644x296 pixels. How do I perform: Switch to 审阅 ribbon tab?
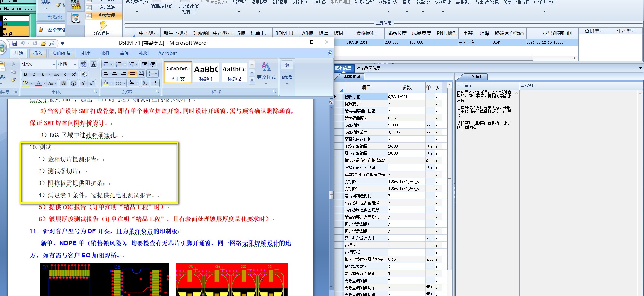coord(125,53)
